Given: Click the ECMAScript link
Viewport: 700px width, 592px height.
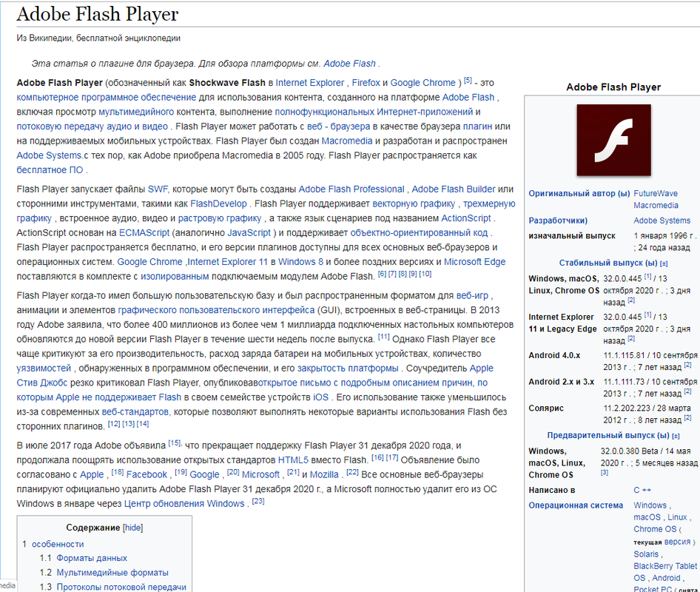Looking at the screenshot, I should coord(144,233).
